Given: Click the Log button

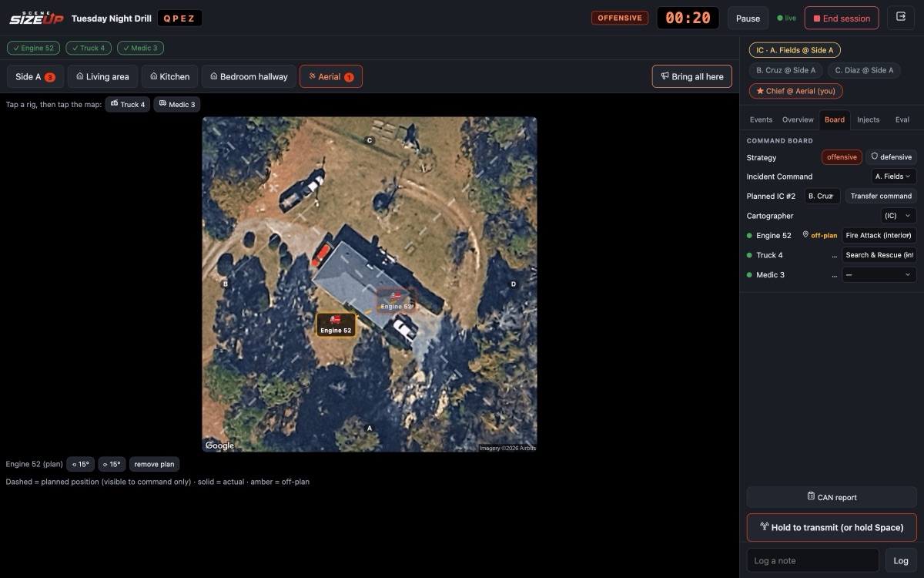Looking at the screenshot, I should [901, 560].
